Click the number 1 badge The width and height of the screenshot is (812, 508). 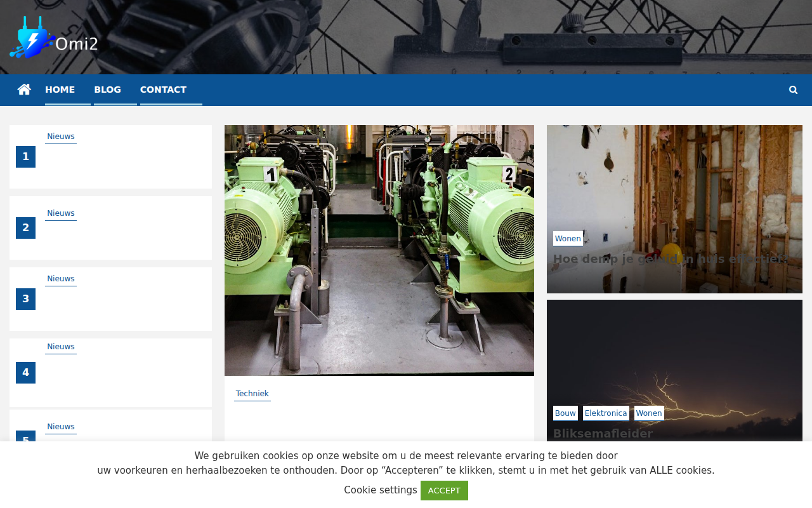(x=25, y=157)
